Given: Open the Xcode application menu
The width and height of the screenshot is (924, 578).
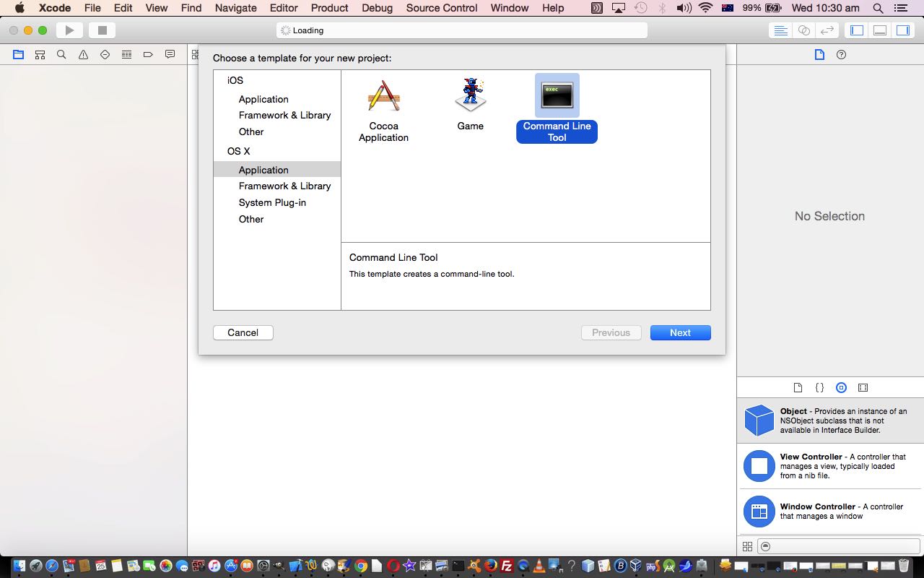Looking at the screenshot, I should [x=54, y=8].
